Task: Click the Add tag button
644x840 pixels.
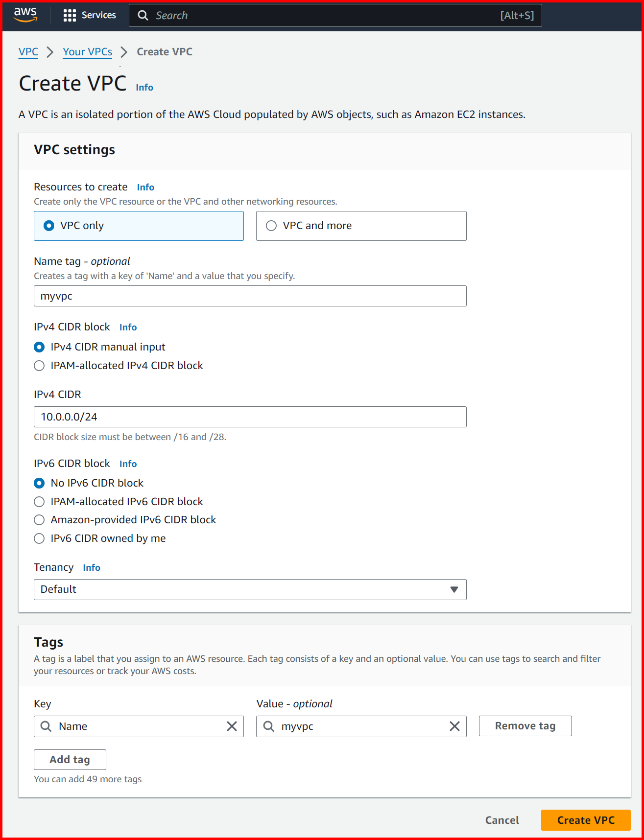Action: [x=70, y=759]
